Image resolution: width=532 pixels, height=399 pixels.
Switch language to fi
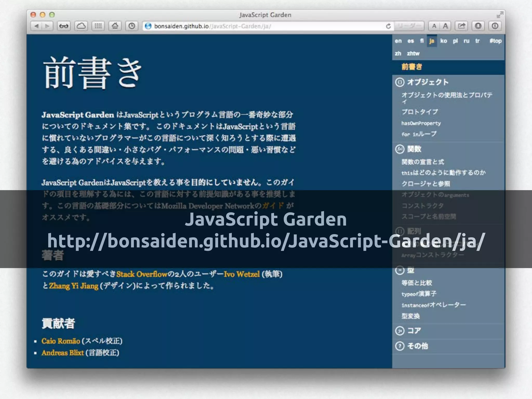tap(422, 41)
